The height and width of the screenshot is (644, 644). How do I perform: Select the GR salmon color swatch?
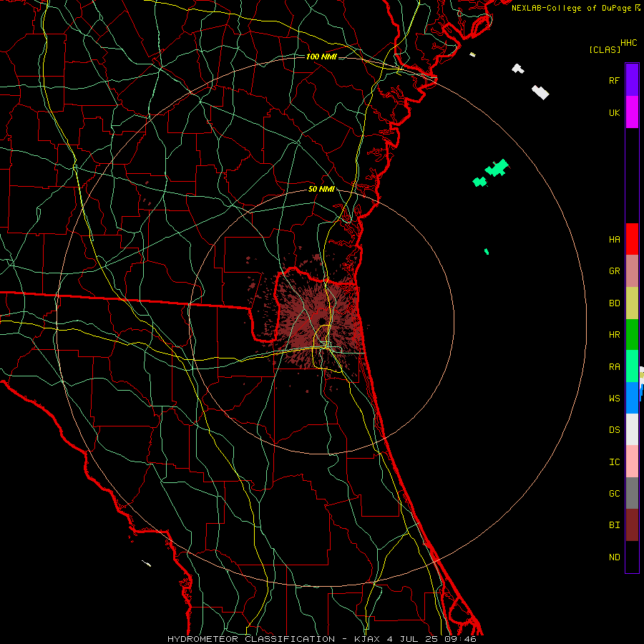632,271
